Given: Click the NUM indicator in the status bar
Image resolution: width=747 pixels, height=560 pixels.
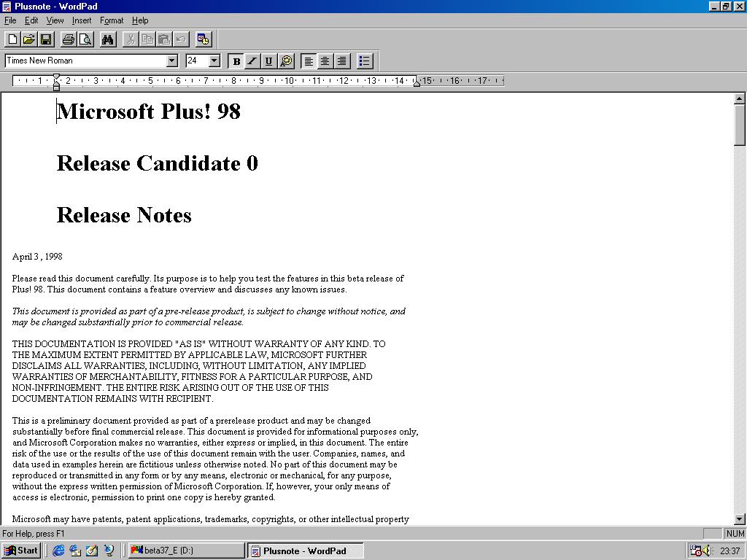Looking at the screenshot, I should pos(735,533).
